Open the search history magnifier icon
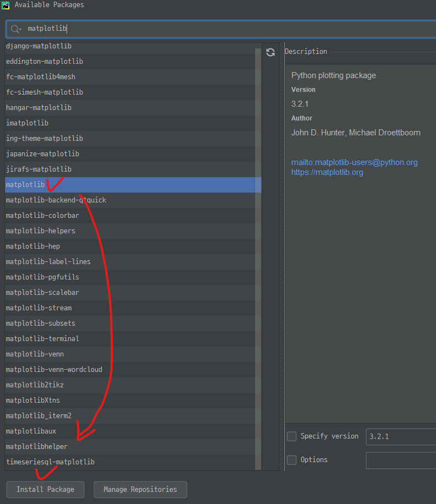Screen dimensions: 436x504 pos(16,29)
